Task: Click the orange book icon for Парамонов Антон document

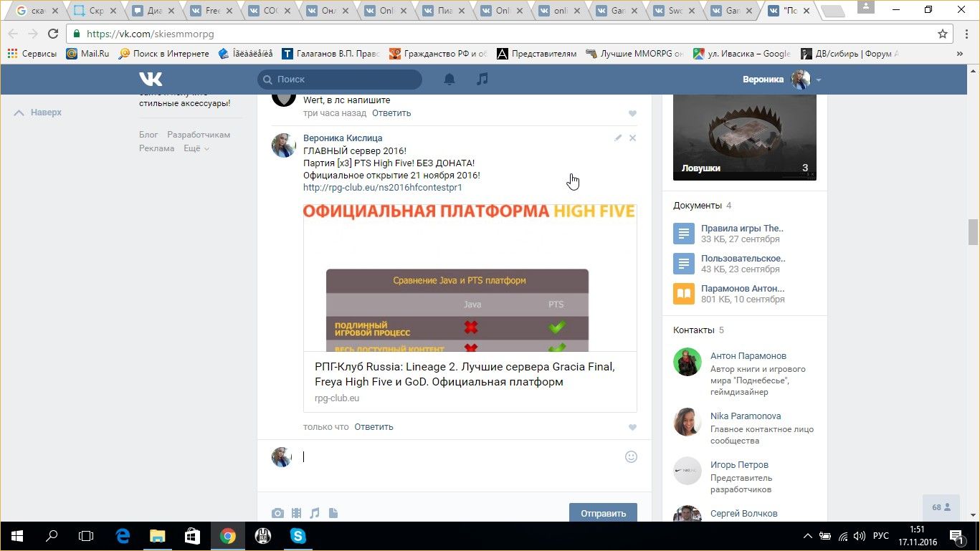Action: [x=684, y=294]
